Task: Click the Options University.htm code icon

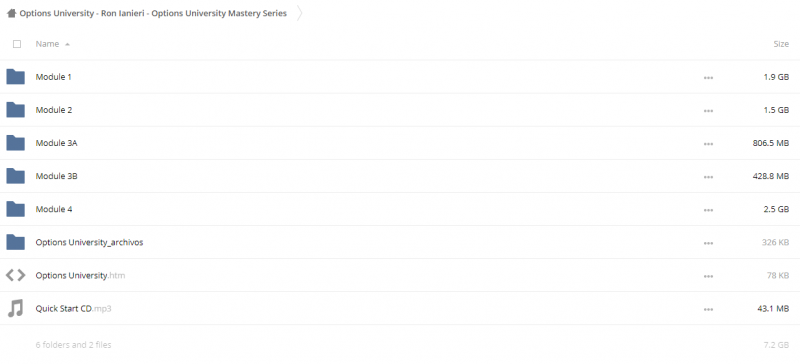Action: (15, 276)
